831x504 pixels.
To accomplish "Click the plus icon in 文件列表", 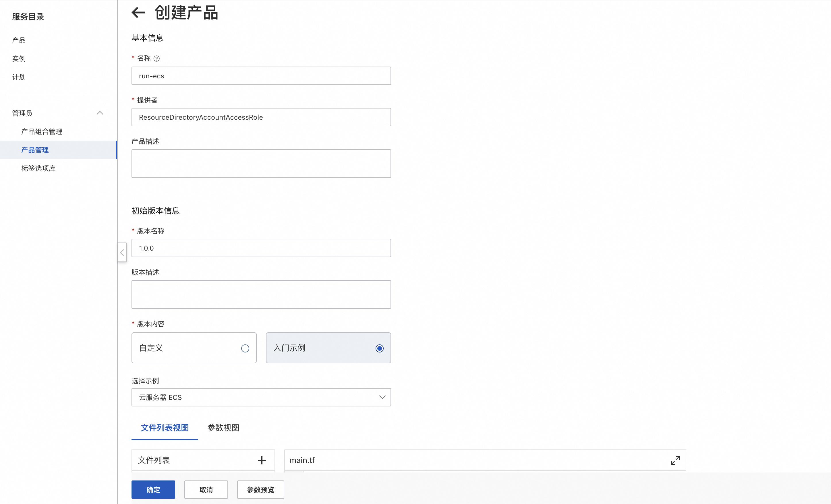I will pos(262,460).
